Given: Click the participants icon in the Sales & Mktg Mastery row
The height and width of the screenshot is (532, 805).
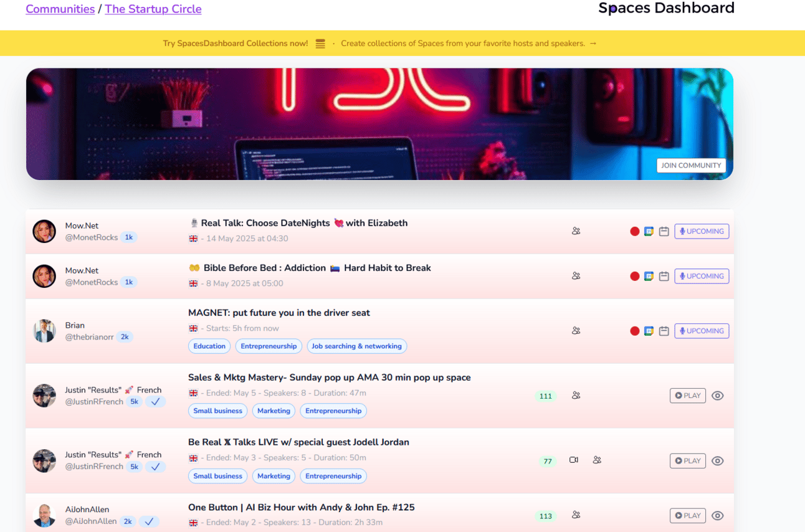Looking at the screenshot, I should tap(576, 396).
